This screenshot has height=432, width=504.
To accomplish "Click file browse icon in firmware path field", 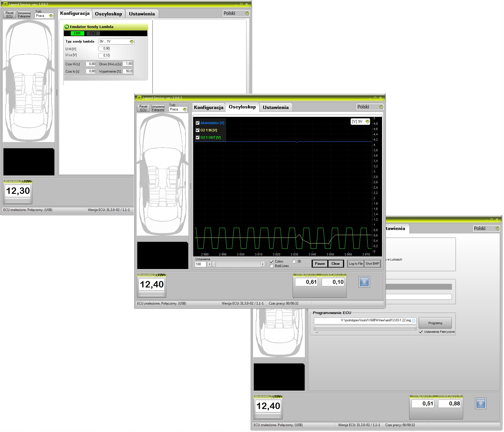I will pyautogui.click(x=414, y=321).
